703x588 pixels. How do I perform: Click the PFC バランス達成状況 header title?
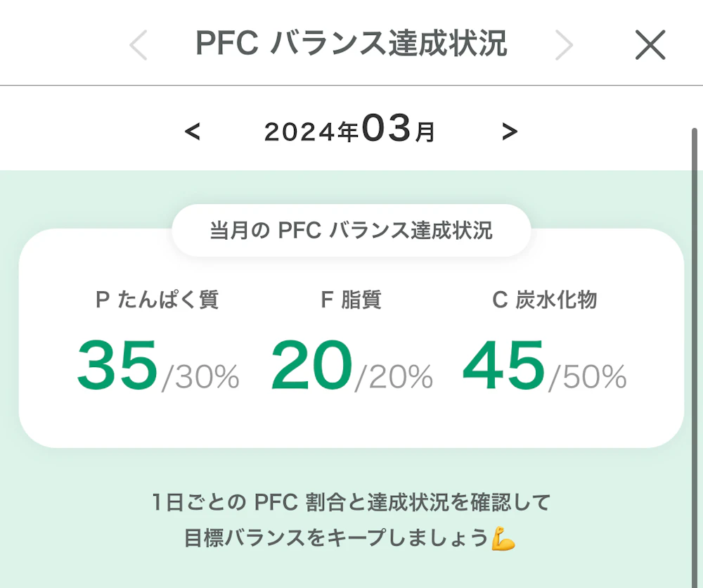[351, 44]
